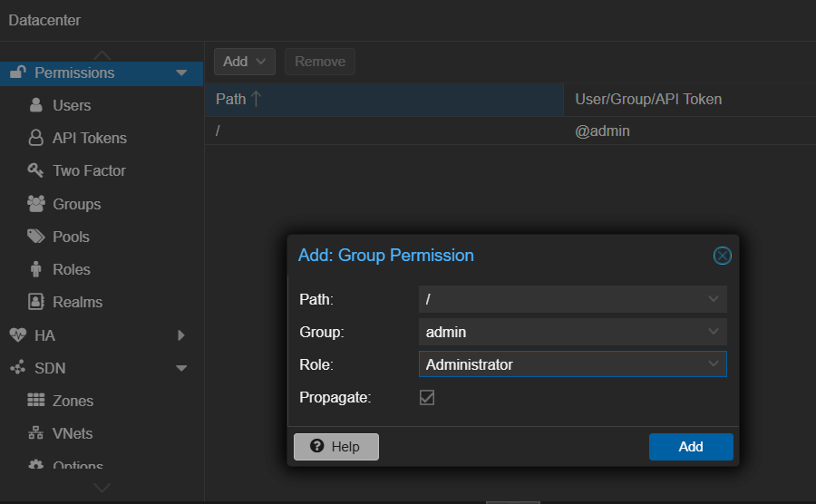
Task: Click the Groups people icon
Action: click(x=36, y=204)
